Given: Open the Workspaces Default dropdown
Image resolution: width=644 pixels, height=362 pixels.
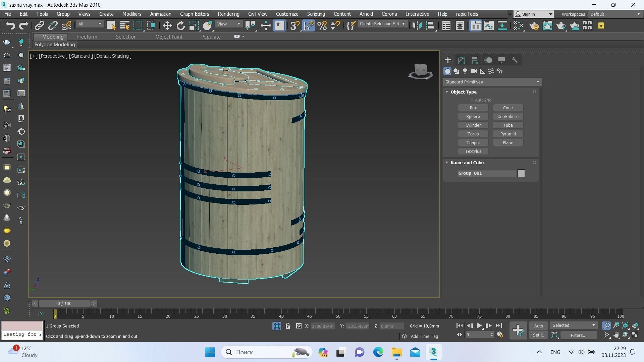Looking at the screenshot, I should point(615,14).
